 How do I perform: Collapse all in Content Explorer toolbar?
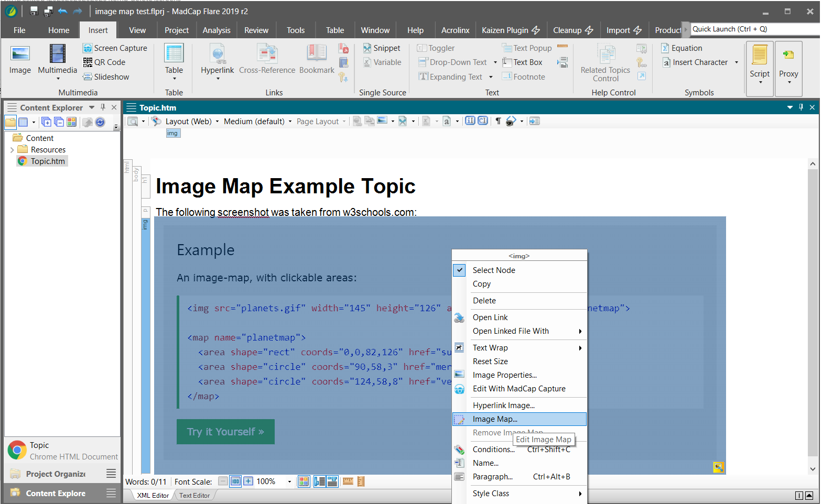(x=59, y=122)
